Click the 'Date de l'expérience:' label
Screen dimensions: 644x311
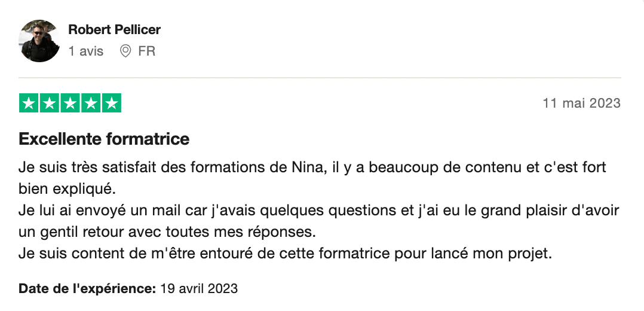pyautogui.click(x=87, y=288)
